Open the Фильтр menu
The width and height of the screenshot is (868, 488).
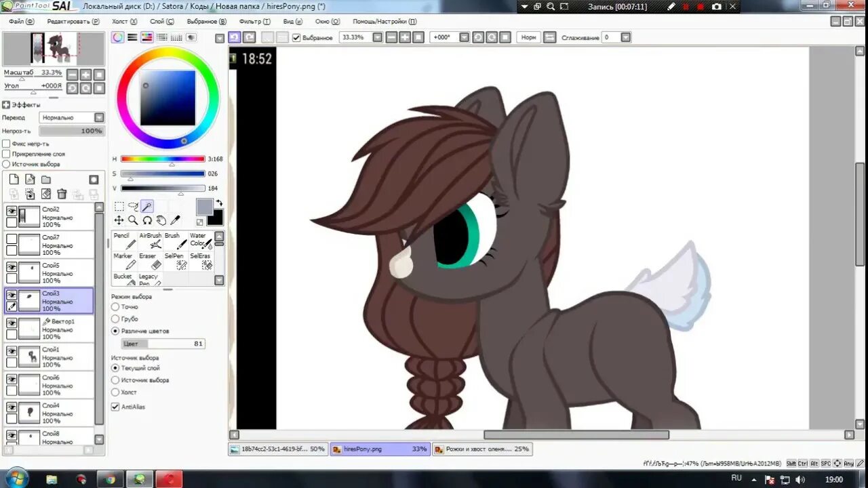coord(255,21)
